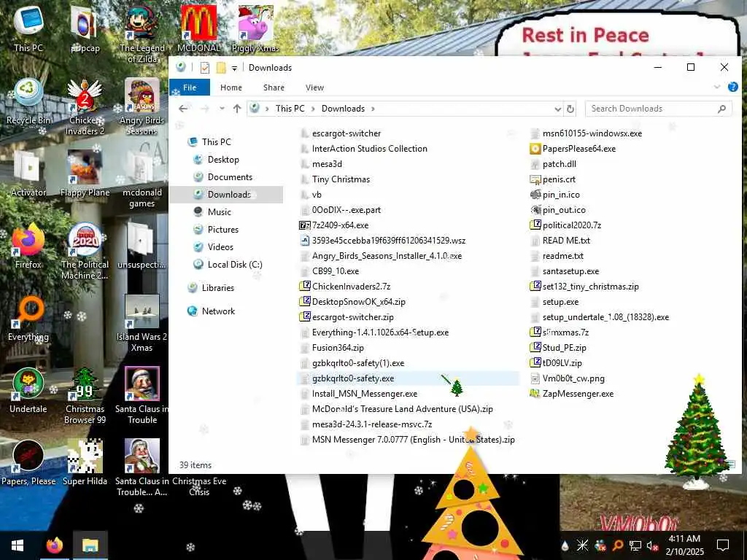Select file PapersPlease64.exe
Screen dimensions: 747x560
pos(578,149)
